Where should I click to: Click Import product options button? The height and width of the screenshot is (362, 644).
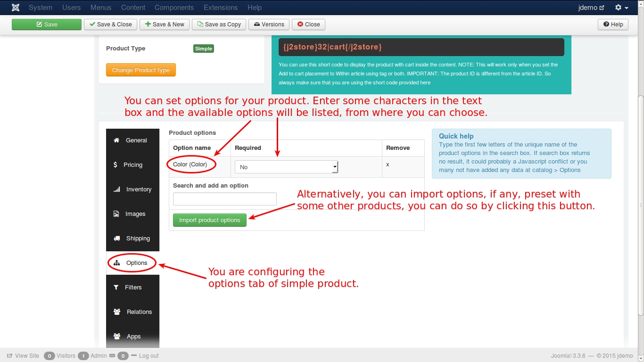click(210, 220)
